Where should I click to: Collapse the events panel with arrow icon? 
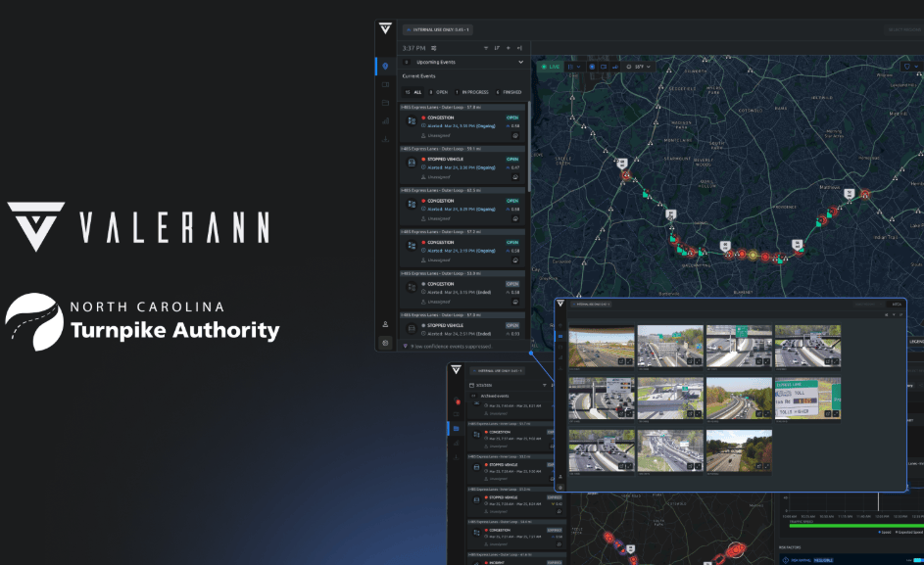pyautogui.click(x=519, y=47)
